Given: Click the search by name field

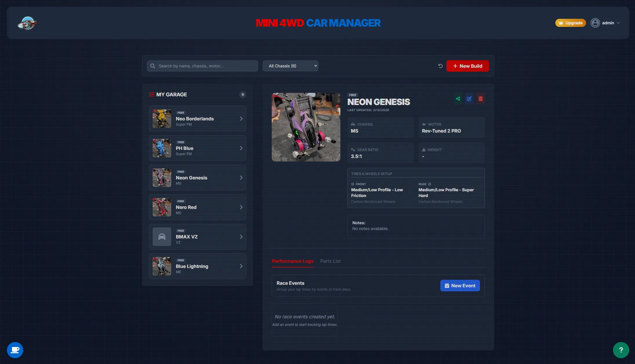Looking at the screenshot, I should 202,66.
